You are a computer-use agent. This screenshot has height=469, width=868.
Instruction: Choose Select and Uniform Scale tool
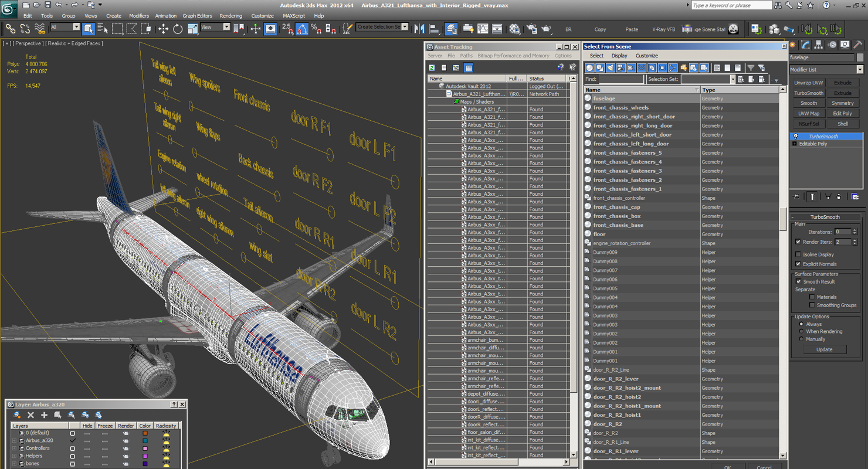[x=192, y=28]
